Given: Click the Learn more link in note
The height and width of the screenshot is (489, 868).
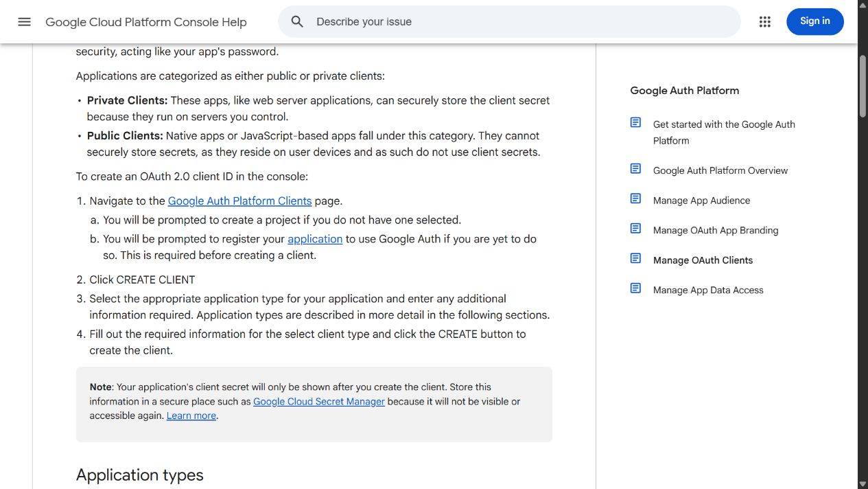Looking at the screenshot, I should click(x=191, y=416).
